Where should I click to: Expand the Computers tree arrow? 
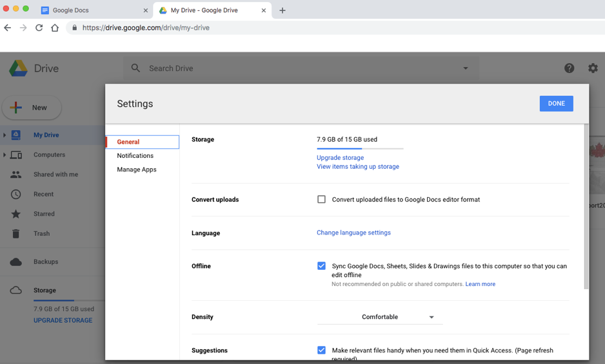(5, 155)
